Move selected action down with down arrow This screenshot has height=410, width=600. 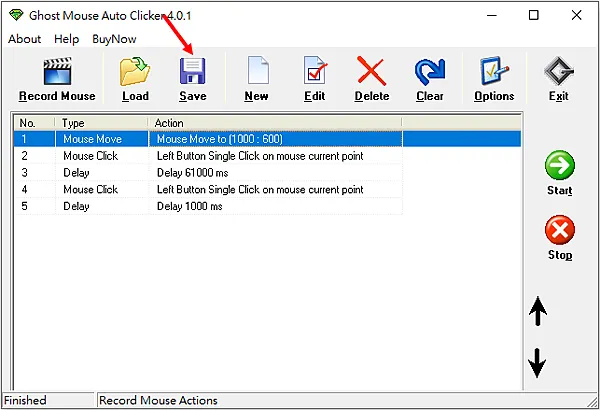[537, 363]
